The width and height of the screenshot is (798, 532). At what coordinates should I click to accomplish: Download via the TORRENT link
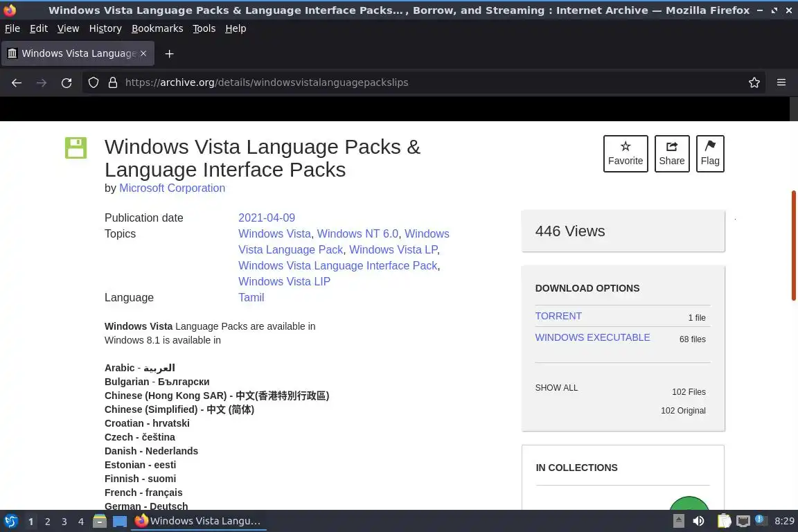(558, 316)
